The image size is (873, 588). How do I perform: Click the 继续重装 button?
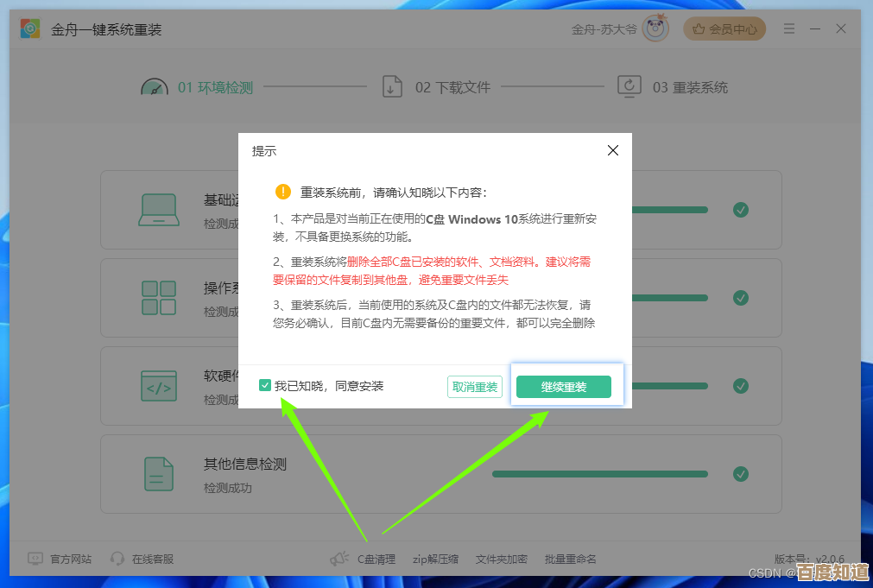[565, 386]
